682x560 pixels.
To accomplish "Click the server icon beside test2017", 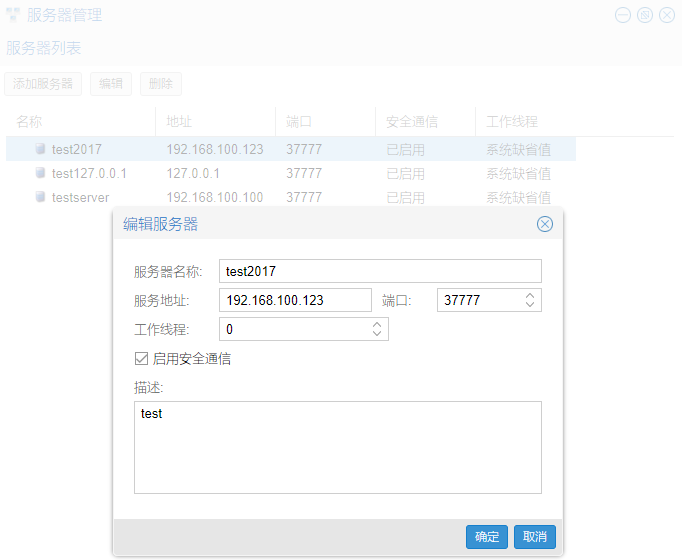I will tap(41, 149).
